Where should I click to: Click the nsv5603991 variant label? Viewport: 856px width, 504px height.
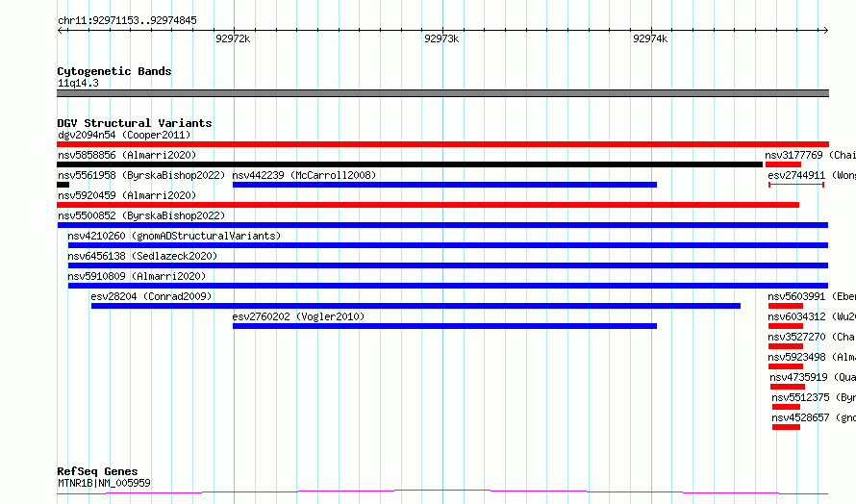pos(812,296)
